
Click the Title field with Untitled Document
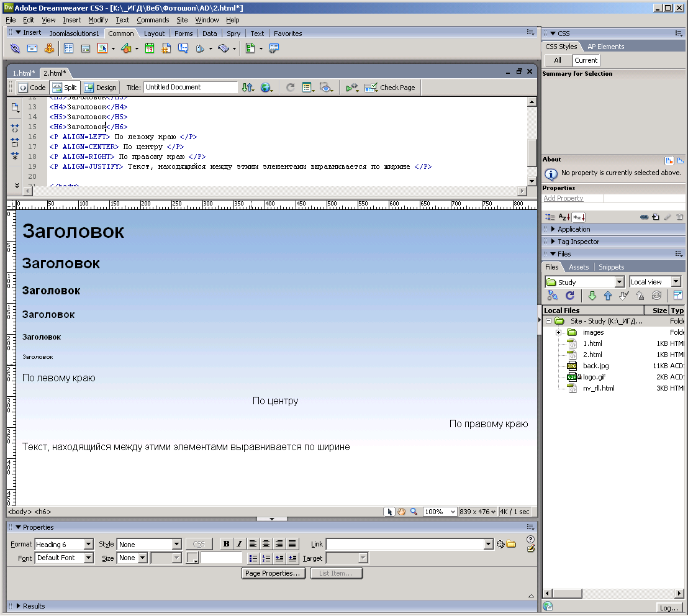(x=191, y=87)
